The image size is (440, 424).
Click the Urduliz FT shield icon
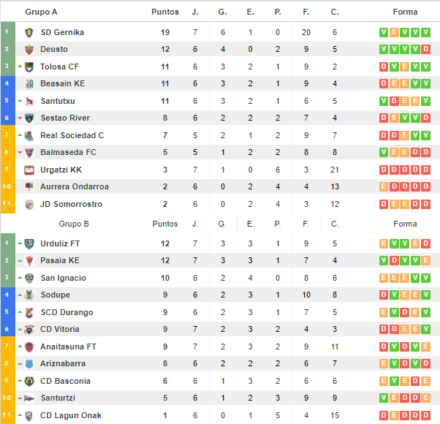pos(29,244)
